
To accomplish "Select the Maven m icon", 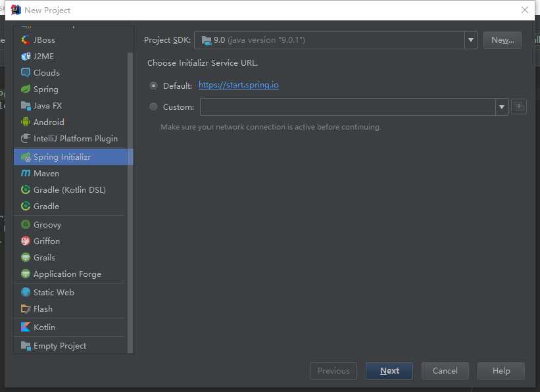I will pyautogui.click(x=26, y=173).
